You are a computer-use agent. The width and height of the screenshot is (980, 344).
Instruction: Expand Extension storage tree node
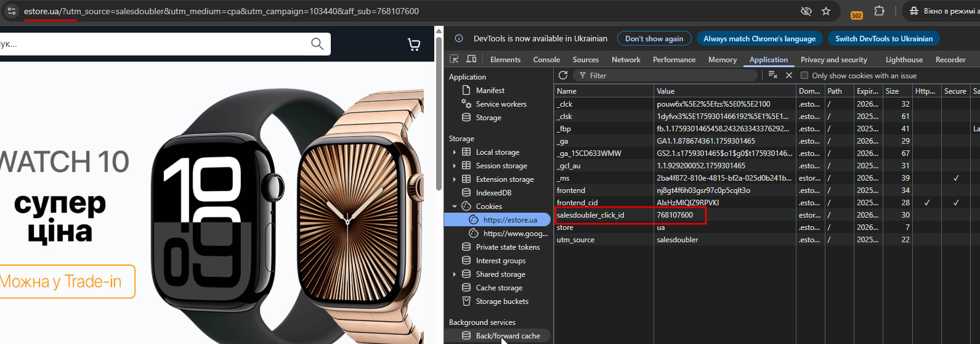(x=455, y=179)
